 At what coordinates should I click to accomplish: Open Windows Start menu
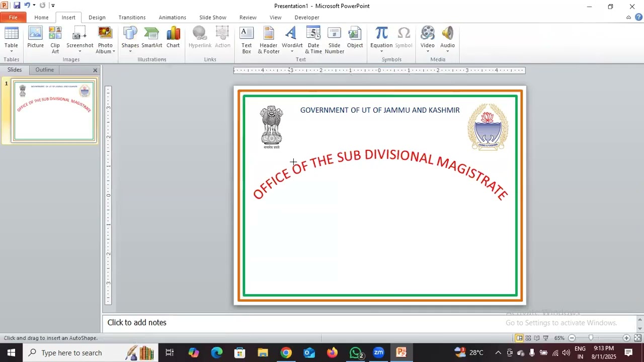point(11,352)
